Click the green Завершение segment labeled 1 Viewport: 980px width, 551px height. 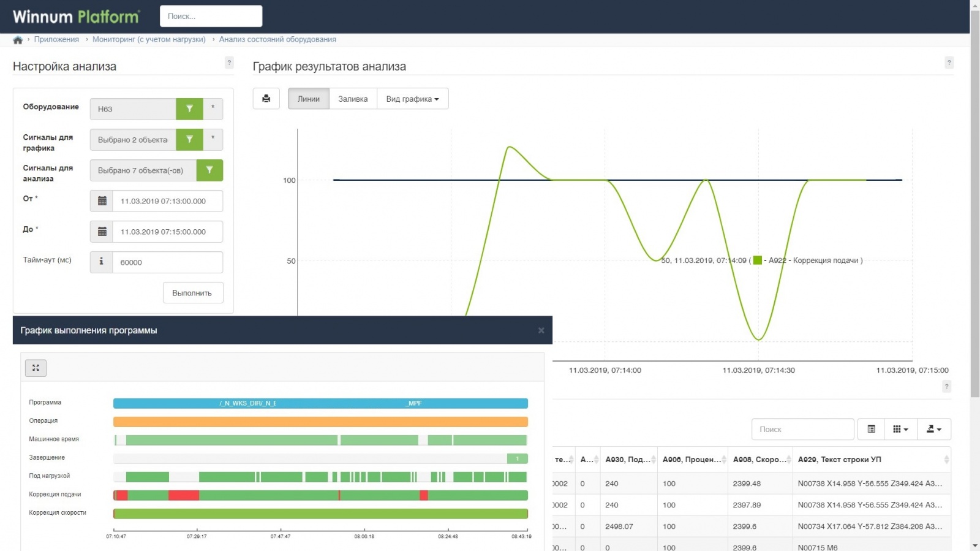point(517,458)
